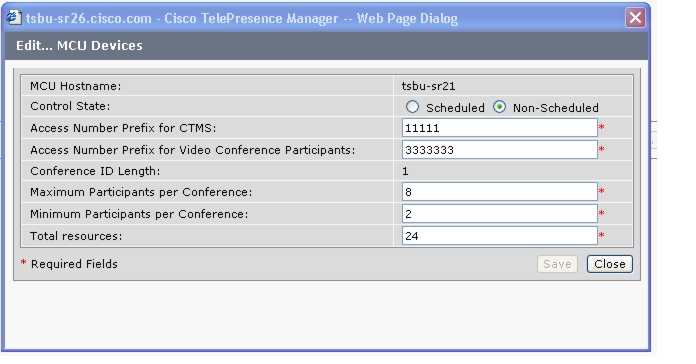Click the Close button
This screenshot has width=696, height=364.
pyautogui.click(x=609, y=264)
